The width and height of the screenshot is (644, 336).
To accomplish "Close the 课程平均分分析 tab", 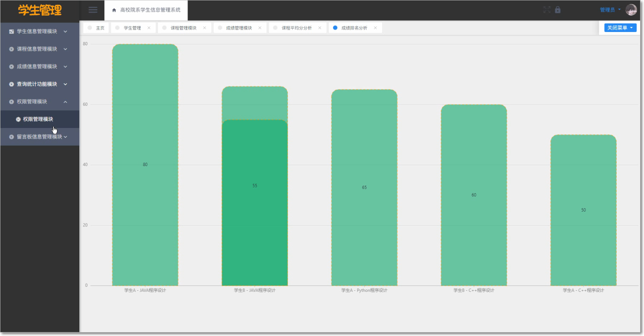I will [x=320, y=28].
